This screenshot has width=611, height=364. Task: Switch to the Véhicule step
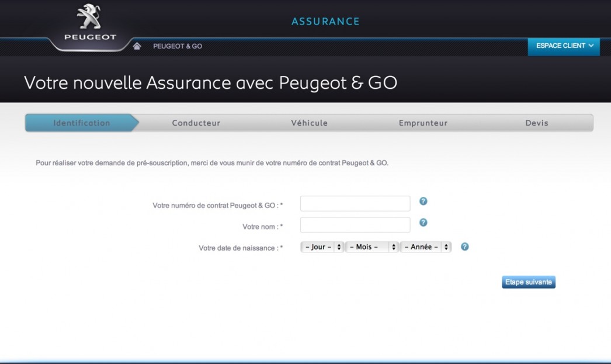[x=310, y=123]
